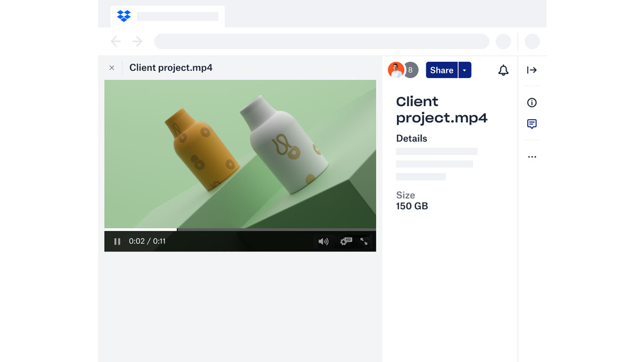Close the Client project.mp4 preview
The image size is (644, 362).
[112, 68]
